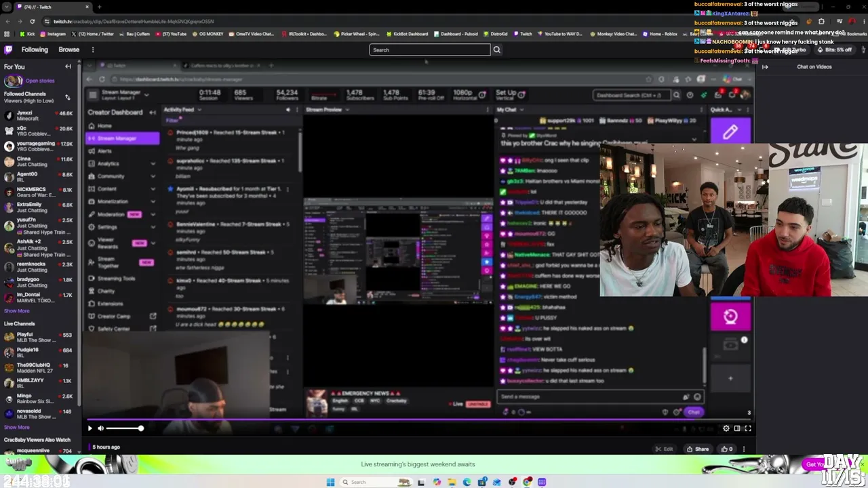Open ExtraEmily's channel
The image size is (868, 488).
(x=38, y=207)
